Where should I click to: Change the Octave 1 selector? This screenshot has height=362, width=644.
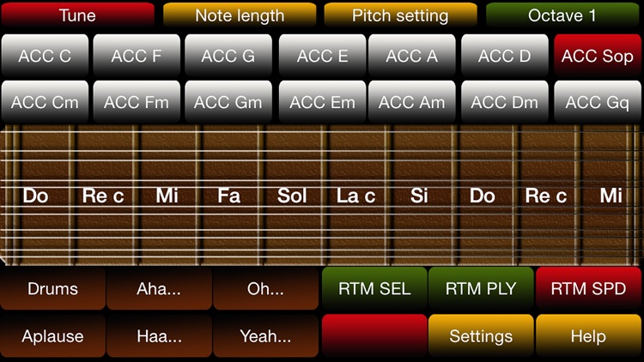point(562,15)
